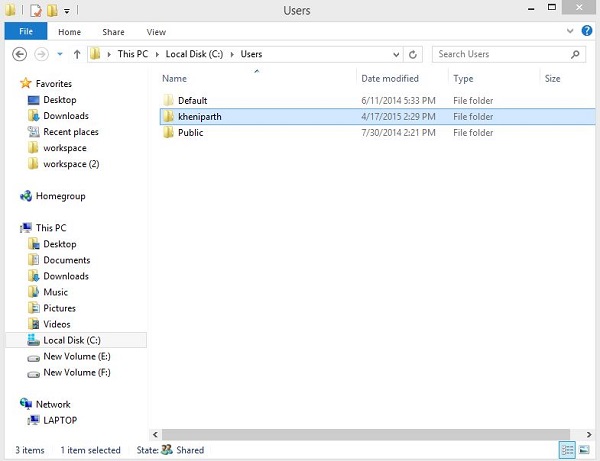Viewport: 600px width, 461px height.
Task: Switch to the View ribbon tab
Action: point(156,32)
